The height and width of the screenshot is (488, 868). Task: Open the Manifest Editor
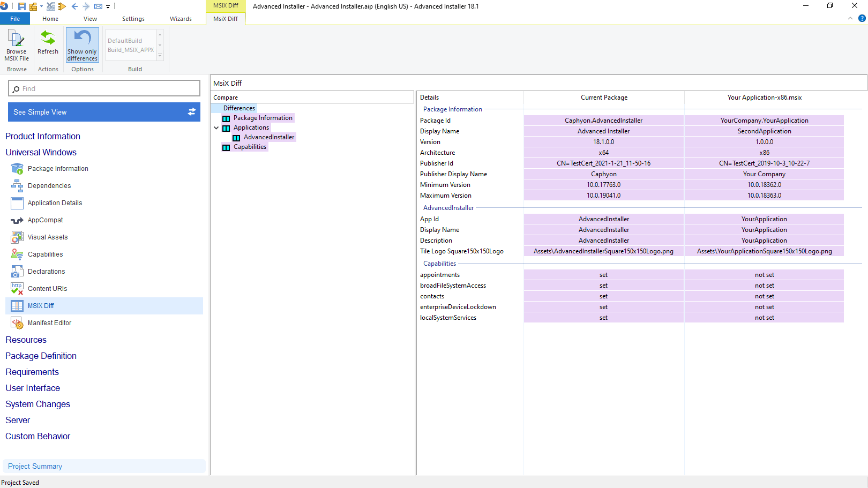[17, 322]
